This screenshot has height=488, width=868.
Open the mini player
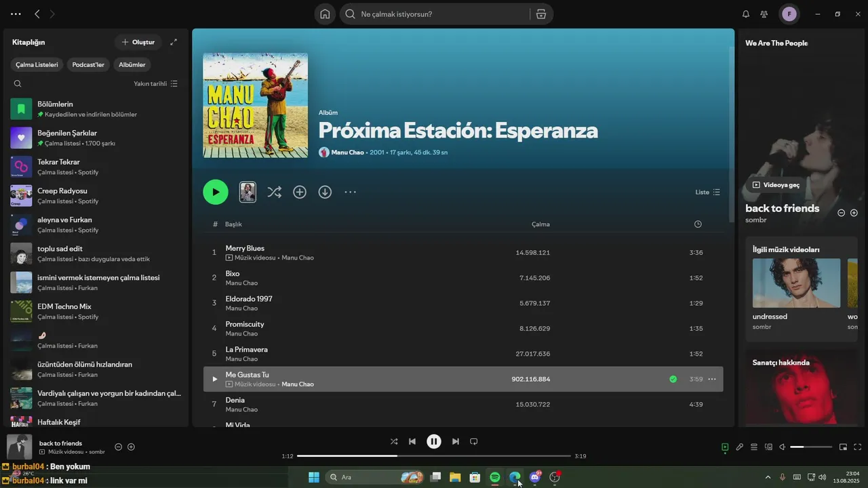844,447
